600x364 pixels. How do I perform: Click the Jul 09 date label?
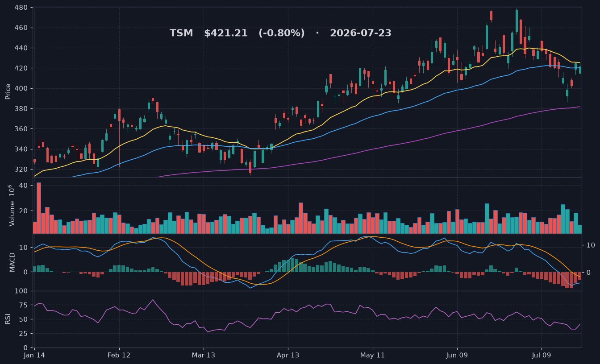(x=542, y=356)
